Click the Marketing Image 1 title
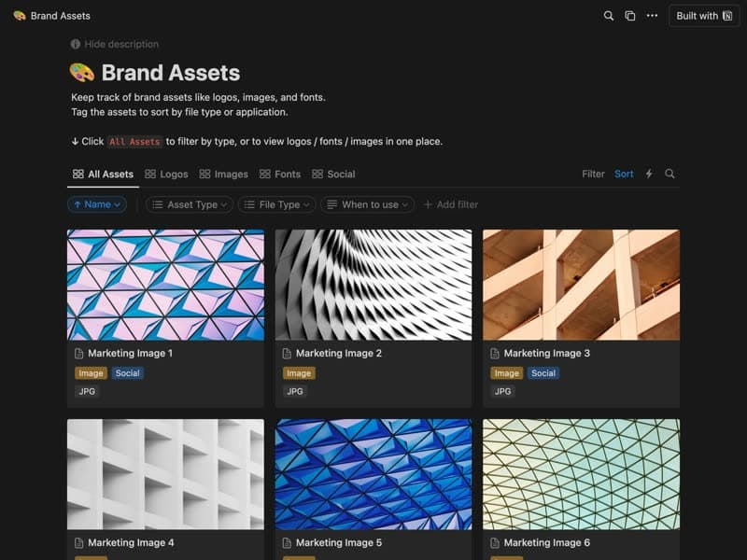 (130, 354)
